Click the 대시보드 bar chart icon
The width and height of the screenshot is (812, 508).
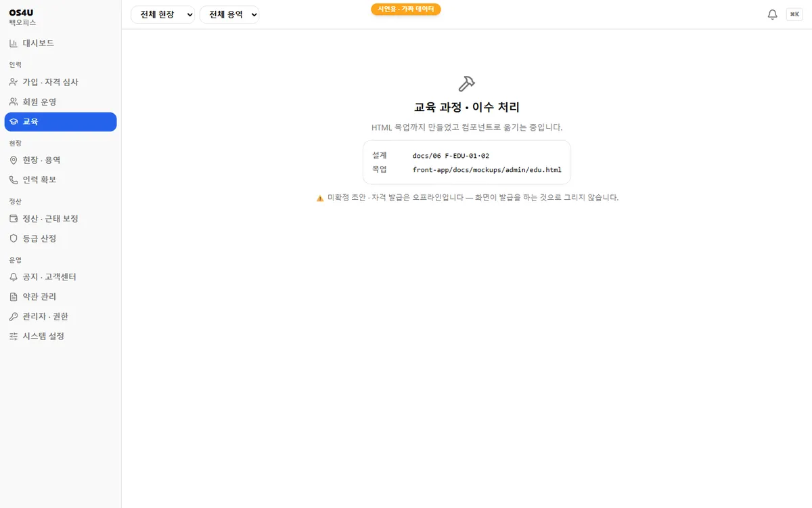point(14,43)
